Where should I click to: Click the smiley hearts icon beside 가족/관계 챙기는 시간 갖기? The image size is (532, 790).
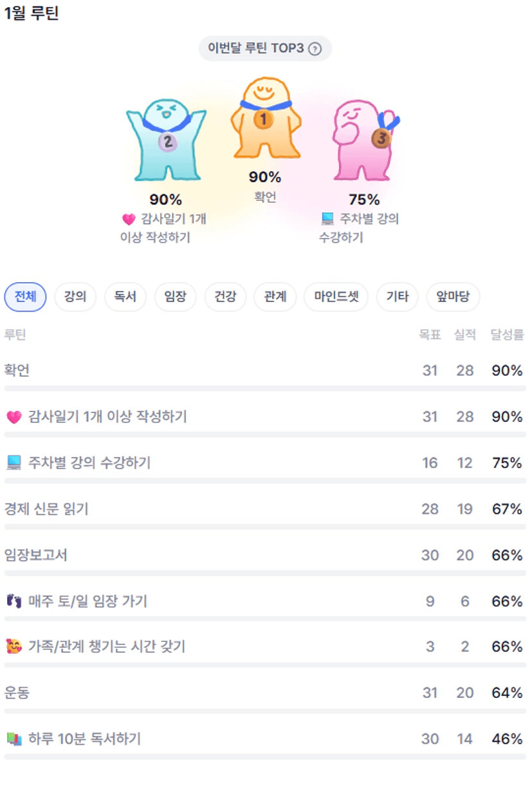pos(14,646)
